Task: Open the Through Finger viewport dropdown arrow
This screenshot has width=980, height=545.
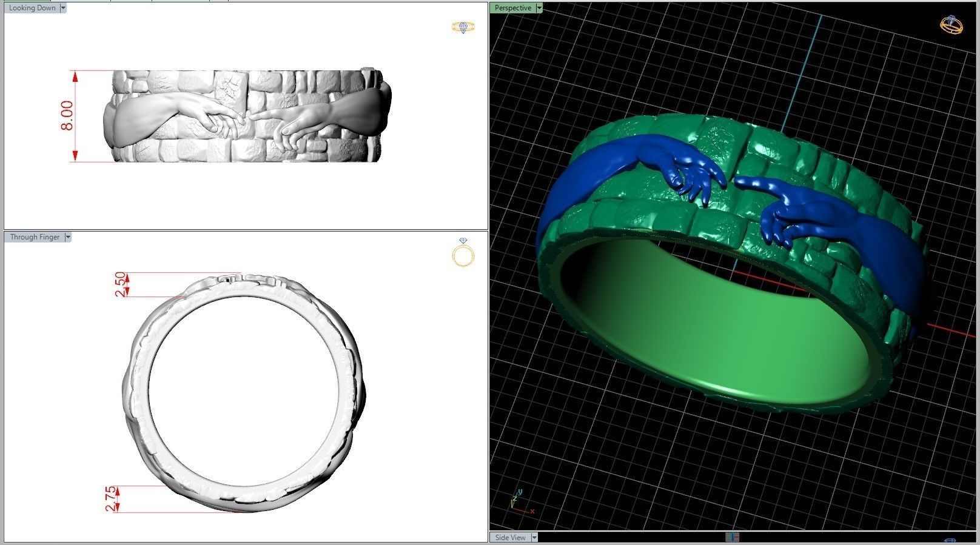Action: pos(68,237)
